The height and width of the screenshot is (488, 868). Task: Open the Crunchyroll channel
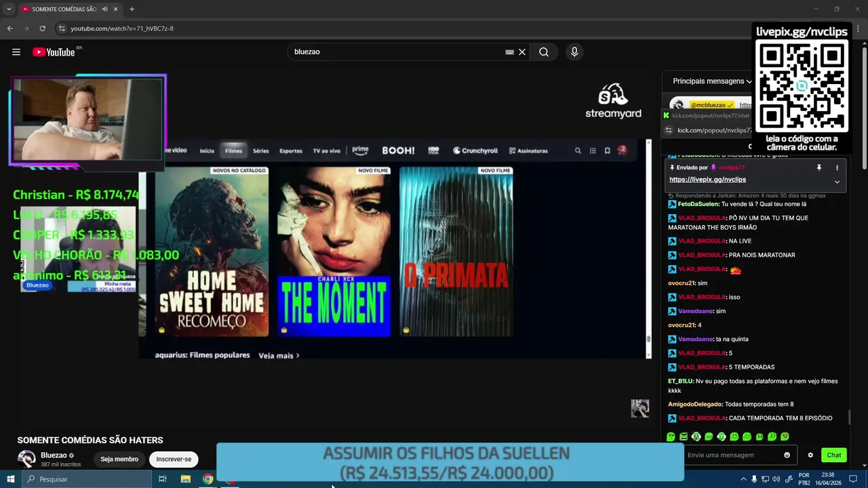coord(475,150)
